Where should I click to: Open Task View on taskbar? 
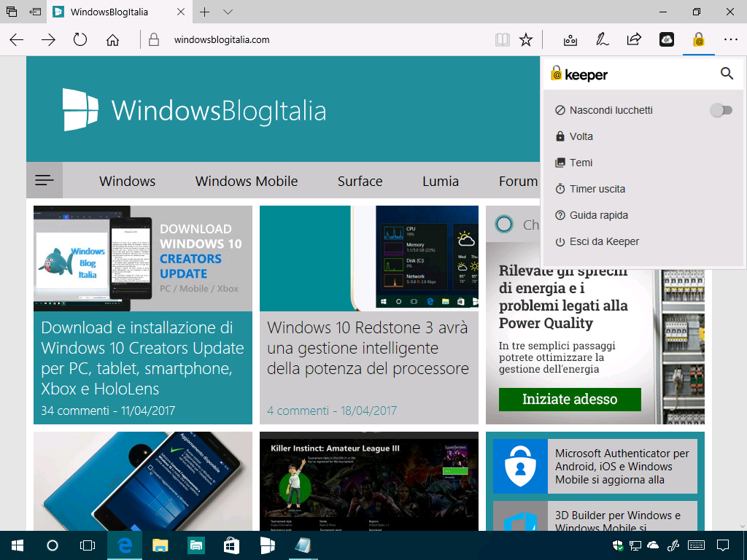[88, 545]
